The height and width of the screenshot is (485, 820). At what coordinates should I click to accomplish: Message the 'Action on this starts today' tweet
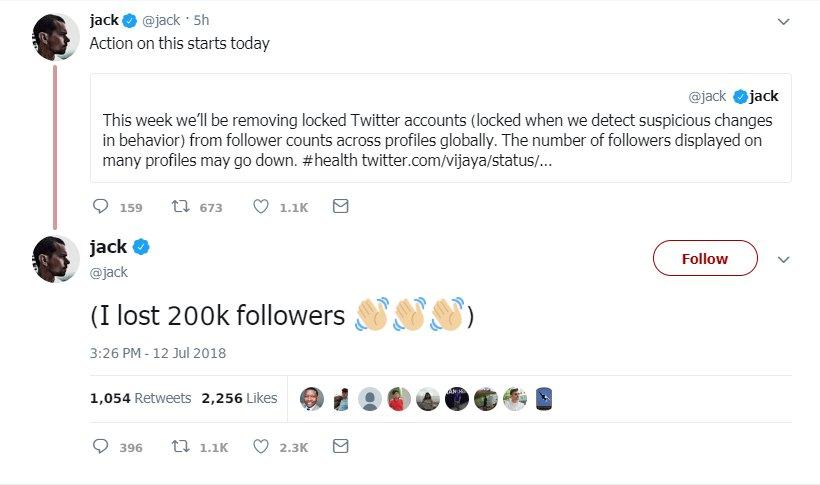point(340,207)
